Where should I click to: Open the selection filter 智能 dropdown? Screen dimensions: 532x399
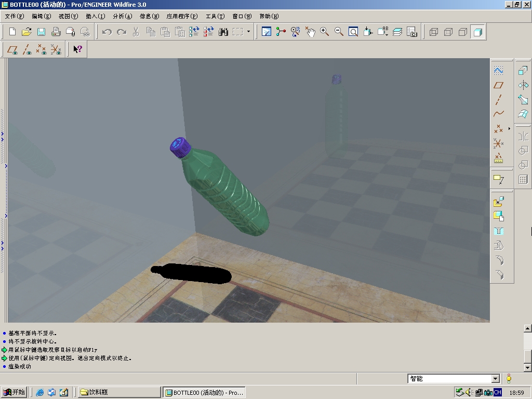point(495,379)
